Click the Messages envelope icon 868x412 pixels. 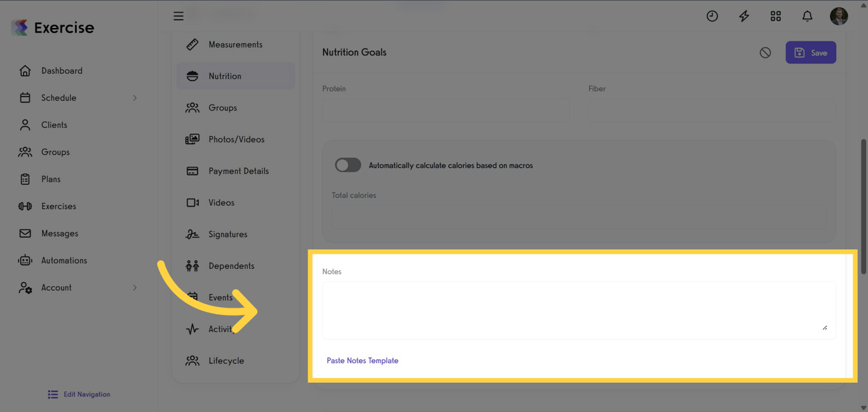pos(25,233)
